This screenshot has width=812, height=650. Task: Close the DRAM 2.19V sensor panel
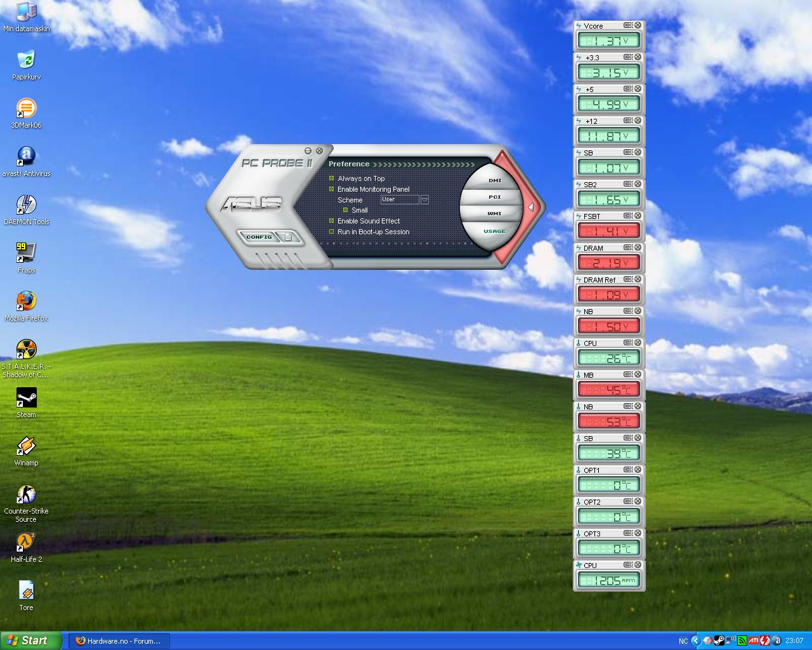pyautogui.click(x=638, y=248)
